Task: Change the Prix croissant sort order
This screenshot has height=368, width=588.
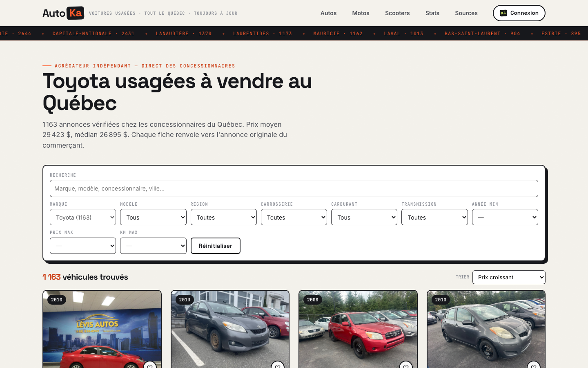Action: (509, 277)
